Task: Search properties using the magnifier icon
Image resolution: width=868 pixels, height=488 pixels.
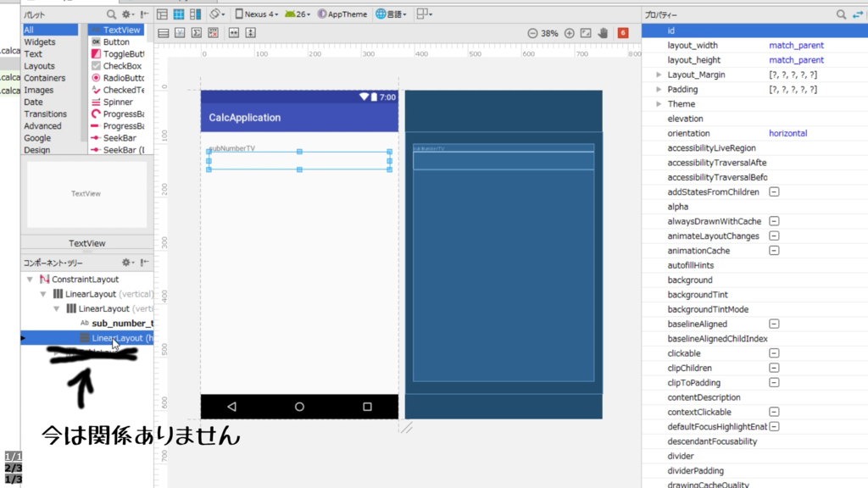Action: [841, 15]
